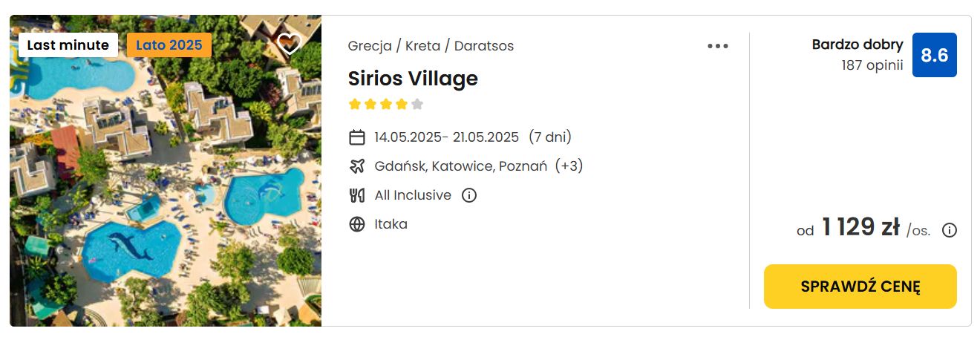Click the cutlery meal plan icon
The image size is (980, 337).
pos(357,195)
